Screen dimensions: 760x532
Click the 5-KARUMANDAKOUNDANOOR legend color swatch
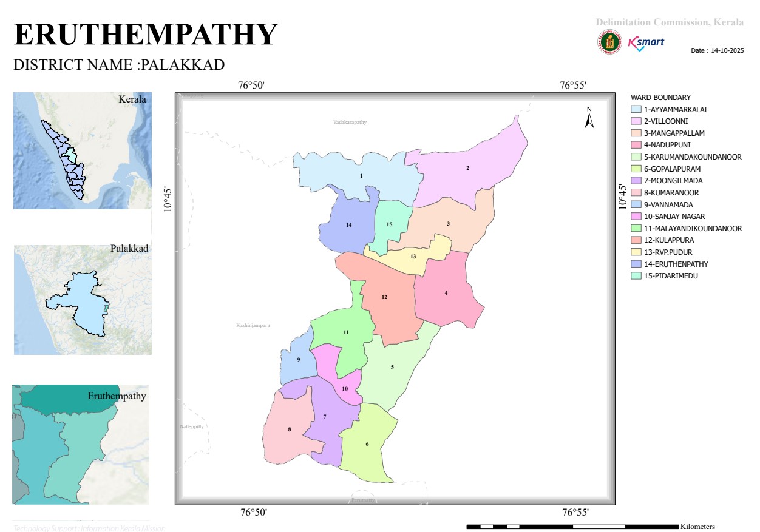(636, 157)
